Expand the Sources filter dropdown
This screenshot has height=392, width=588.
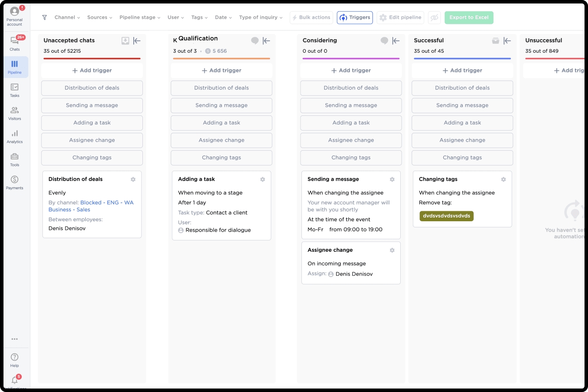(100, 17)
